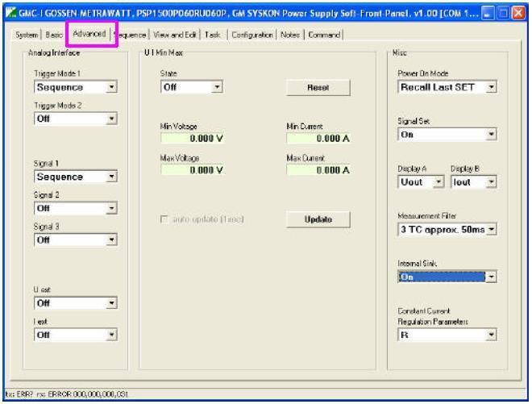Screen dimensions: 532x404
Task: Click the Update button
Action: point(307,219)
